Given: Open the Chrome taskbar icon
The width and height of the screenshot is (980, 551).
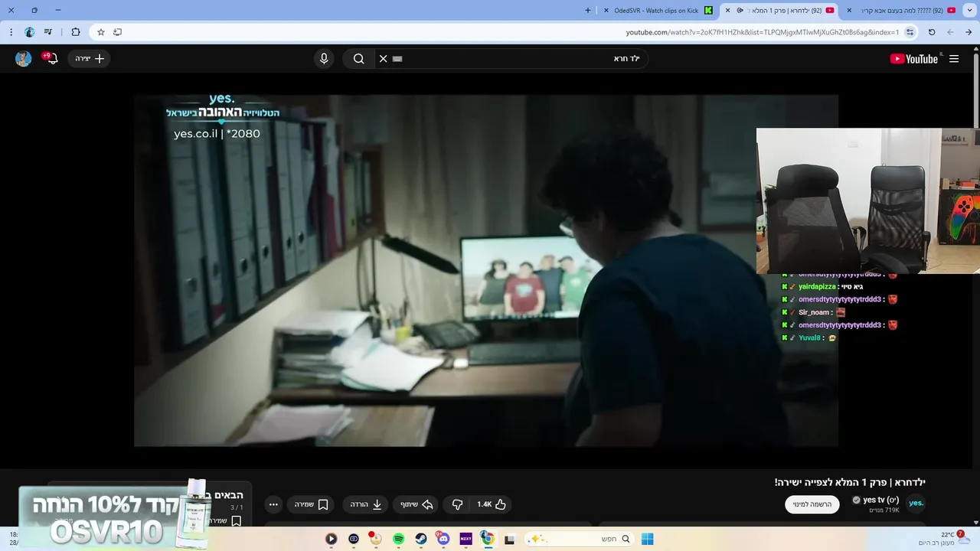Looking at the screenshot, I should coord(488,539).
